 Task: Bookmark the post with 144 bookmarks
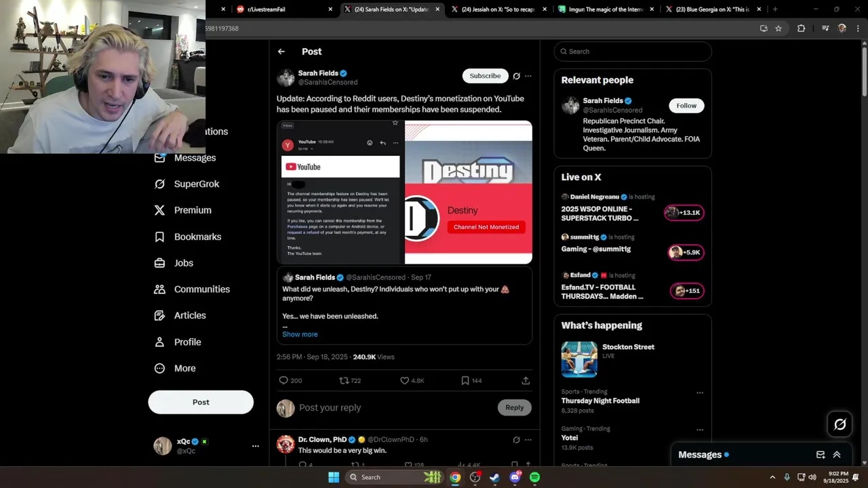point(471,381)
